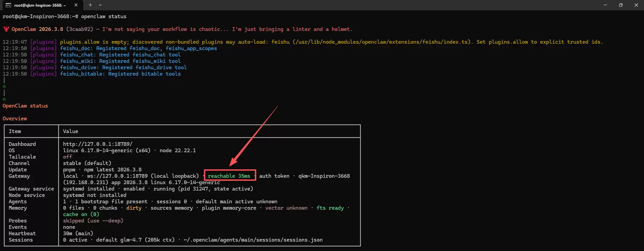
Task: Click the 'feishu_bitable:' plugin log line
Action: (92, 74)
